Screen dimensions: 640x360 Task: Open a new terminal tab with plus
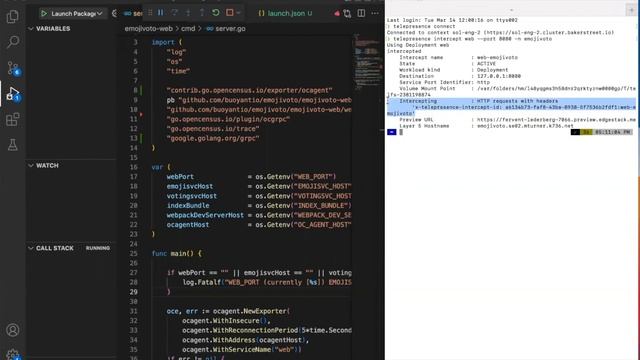[x=631, y=10]
